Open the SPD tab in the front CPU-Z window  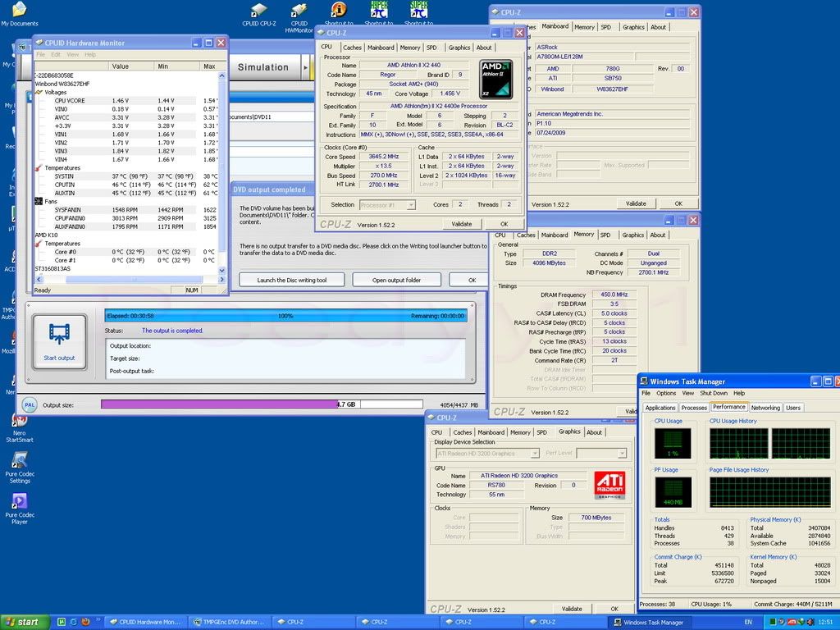coord(431,48)
